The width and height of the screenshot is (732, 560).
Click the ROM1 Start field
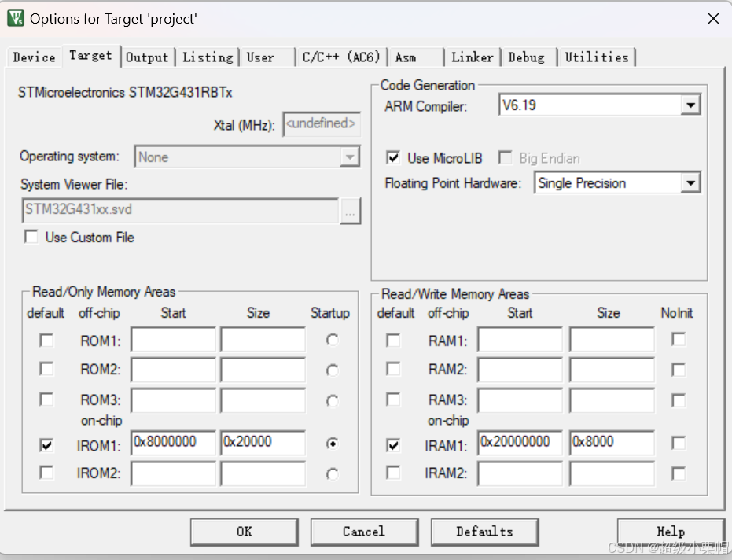tap(173, 340)
